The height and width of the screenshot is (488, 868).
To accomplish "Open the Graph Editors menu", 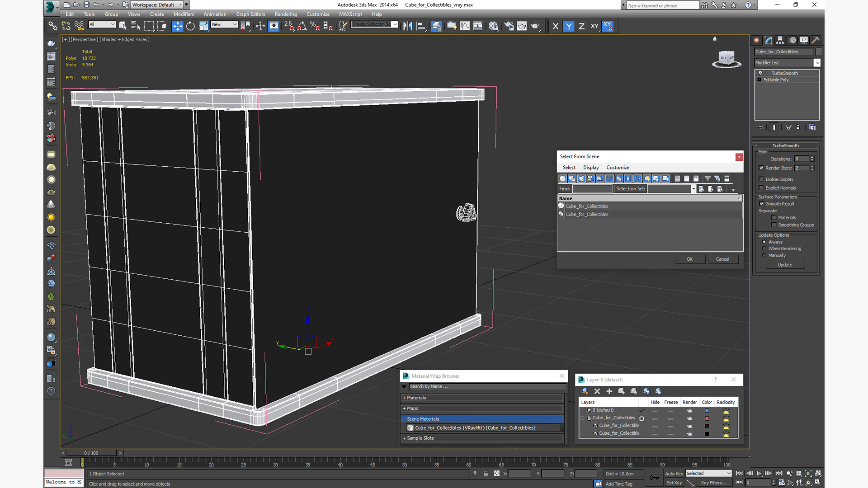I will pos(250,14).
